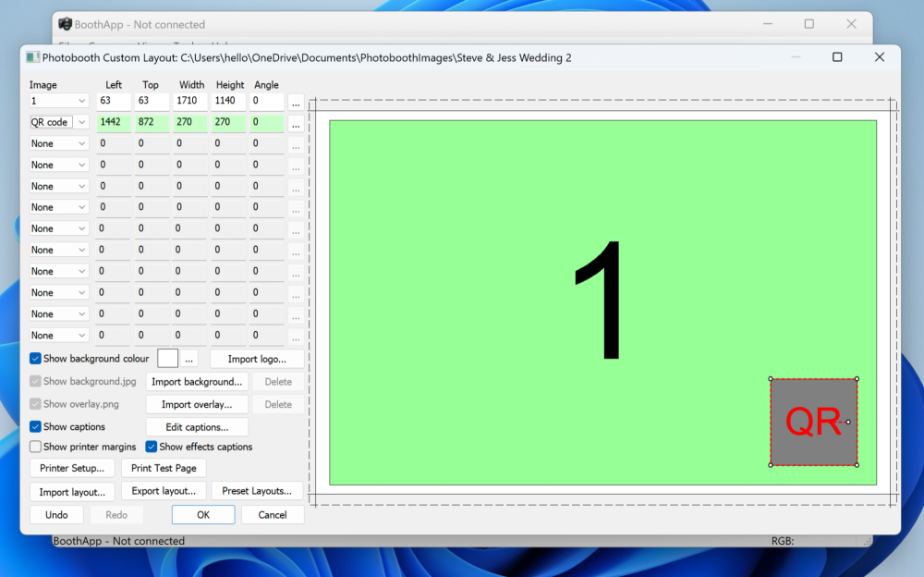Click the top-right resize handle of QR box
The image size is (924, 577).
coord(857,379)
